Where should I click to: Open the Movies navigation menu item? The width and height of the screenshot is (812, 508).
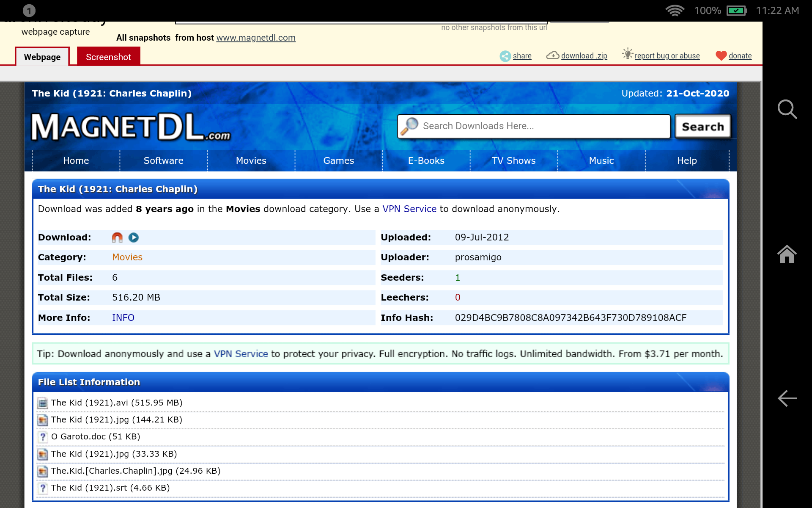point(251,161)
